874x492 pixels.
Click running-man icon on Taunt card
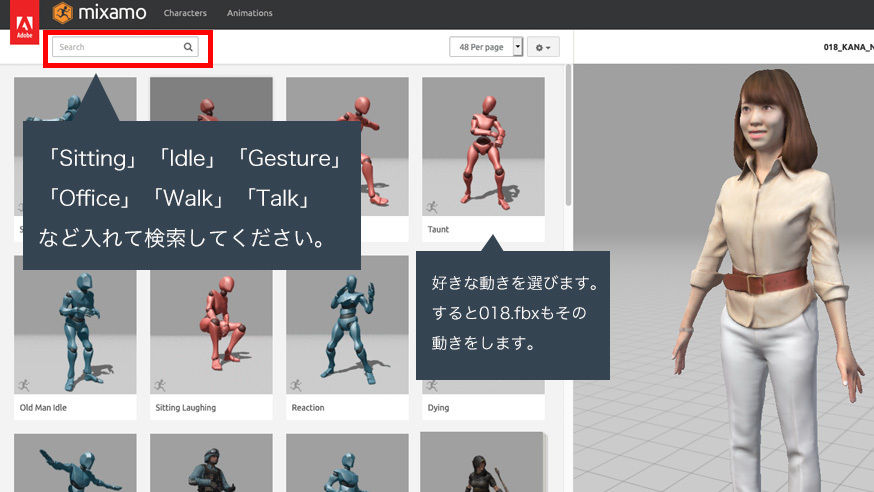coord(431,207)
